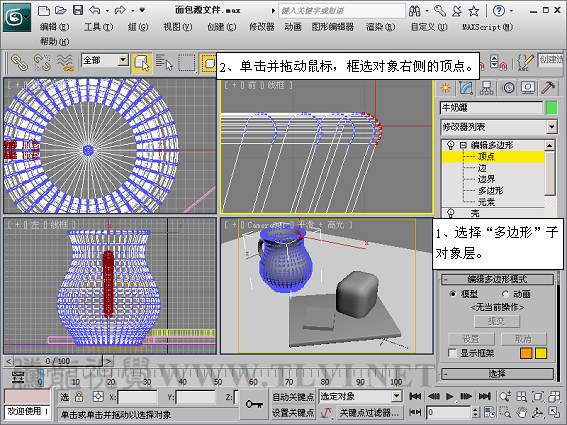Open the MAXScript(M) menu
Viewport: 567px width, 425px height.
point(487,27)
